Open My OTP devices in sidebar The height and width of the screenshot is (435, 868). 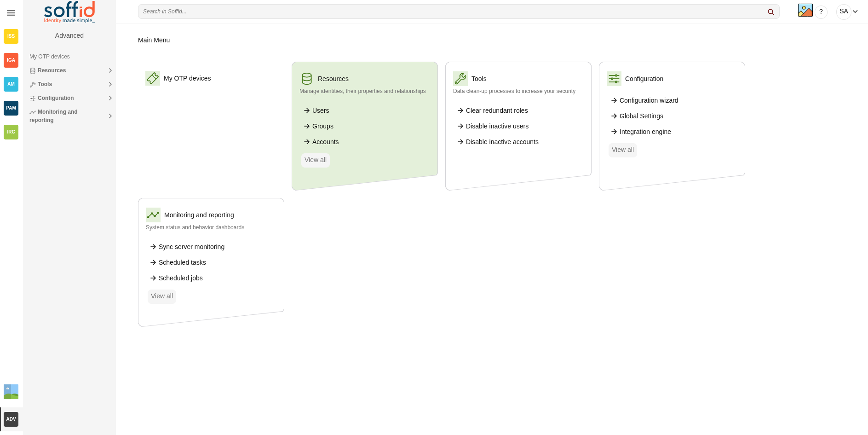[x=50, y=57]
